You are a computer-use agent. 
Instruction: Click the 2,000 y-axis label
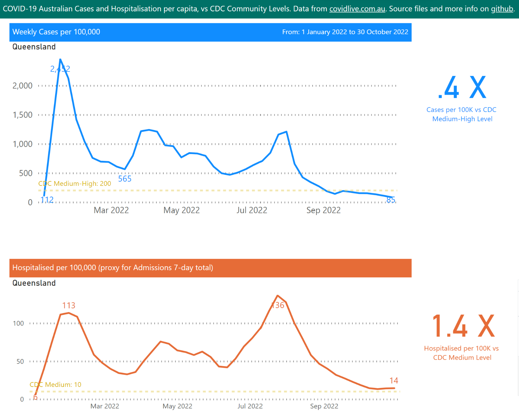click(23, 86)
